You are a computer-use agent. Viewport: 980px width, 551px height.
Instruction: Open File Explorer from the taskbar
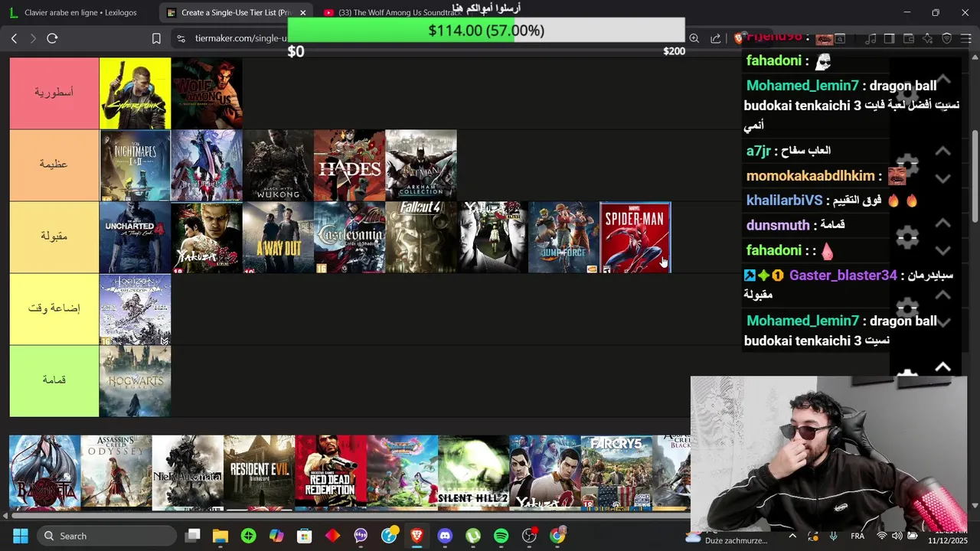click(220, 536)
